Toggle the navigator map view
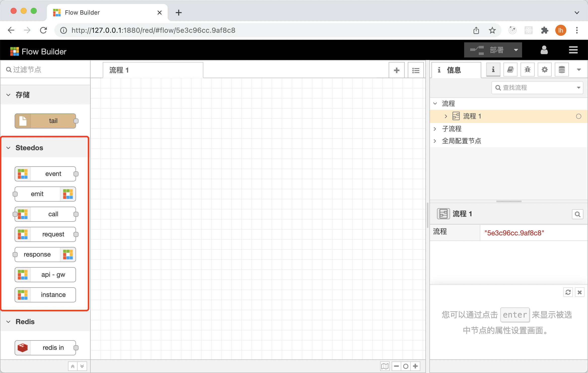 (385, 366)
